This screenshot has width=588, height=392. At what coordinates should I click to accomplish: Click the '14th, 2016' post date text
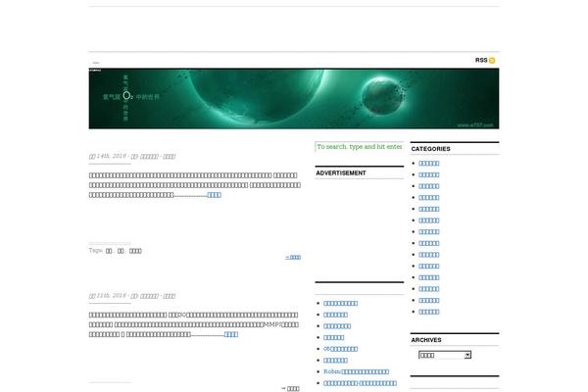[112, 156]
